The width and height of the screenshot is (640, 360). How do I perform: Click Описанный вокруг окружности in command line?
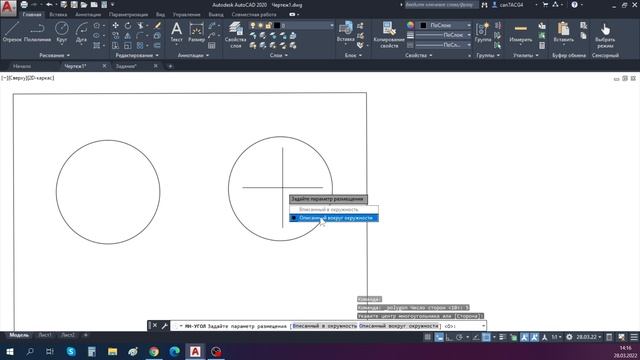(x=399, y=326)
